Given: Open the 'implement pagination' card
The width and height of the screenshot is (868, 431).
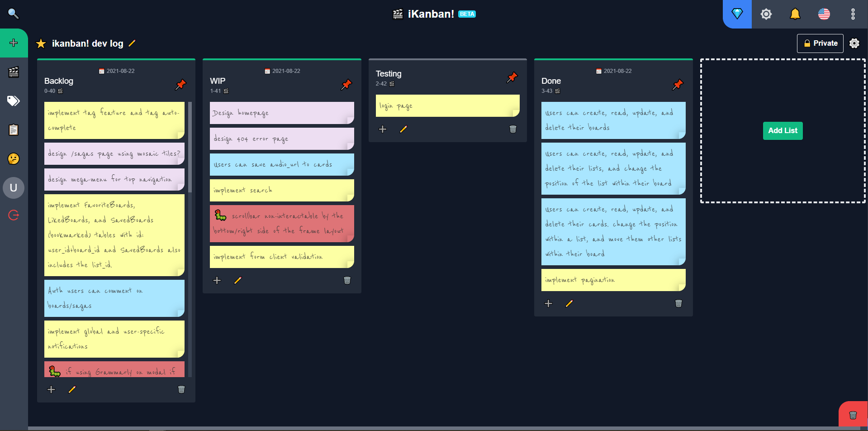Looking at the screenshot, I should (613, 280).
